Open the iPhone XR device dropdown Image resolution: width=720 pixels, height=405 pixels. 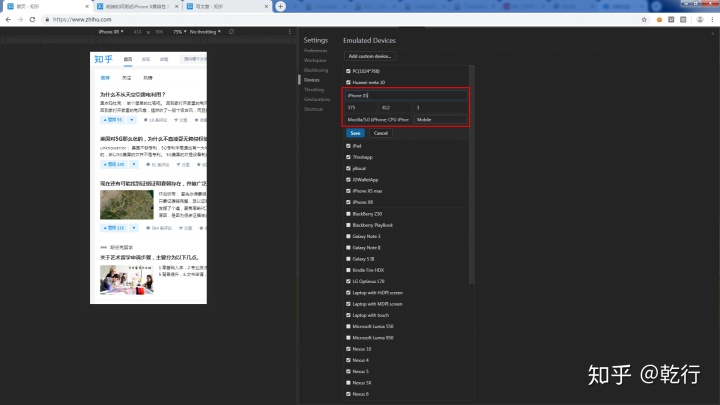(x=111, y=32)
